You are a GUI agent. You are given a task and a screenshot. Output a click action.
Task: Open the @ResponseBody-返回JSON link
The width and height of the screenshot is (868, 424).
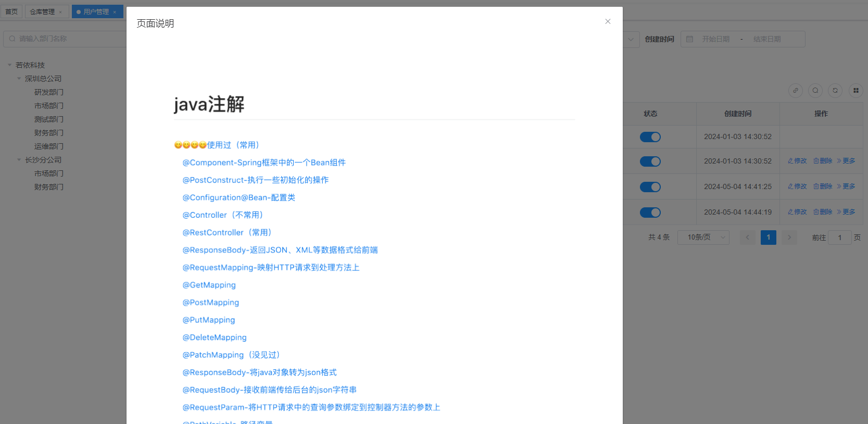tap(280, 250)
